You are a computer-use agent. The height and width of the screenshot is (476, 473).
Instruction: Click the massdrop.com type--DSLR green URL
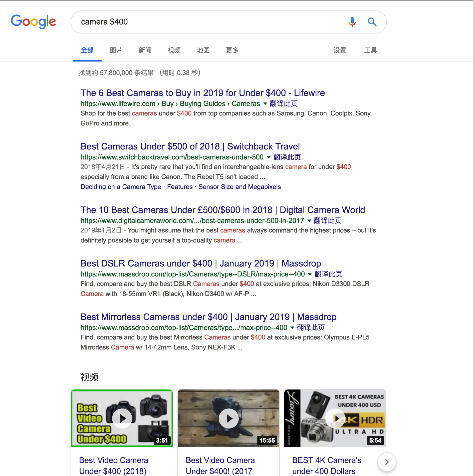coord(193,274)
